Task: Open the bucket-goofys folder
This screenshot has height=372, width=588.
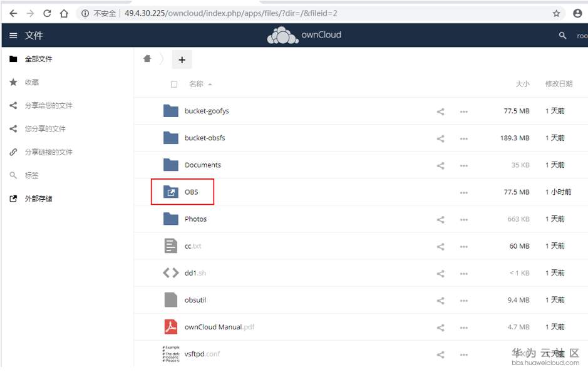Action: (207, 111)
